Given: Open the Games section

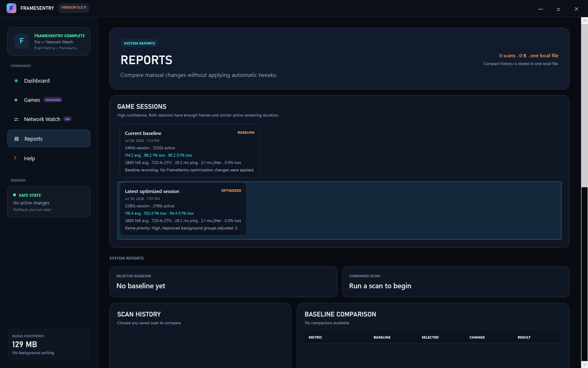Looking at the screenshot, I should (49, 100).
